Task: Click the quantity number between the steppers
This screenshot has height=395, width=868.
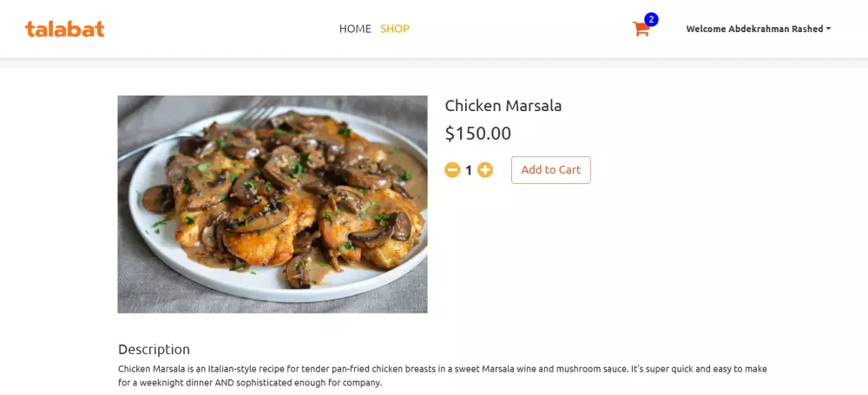Action: 469,170
